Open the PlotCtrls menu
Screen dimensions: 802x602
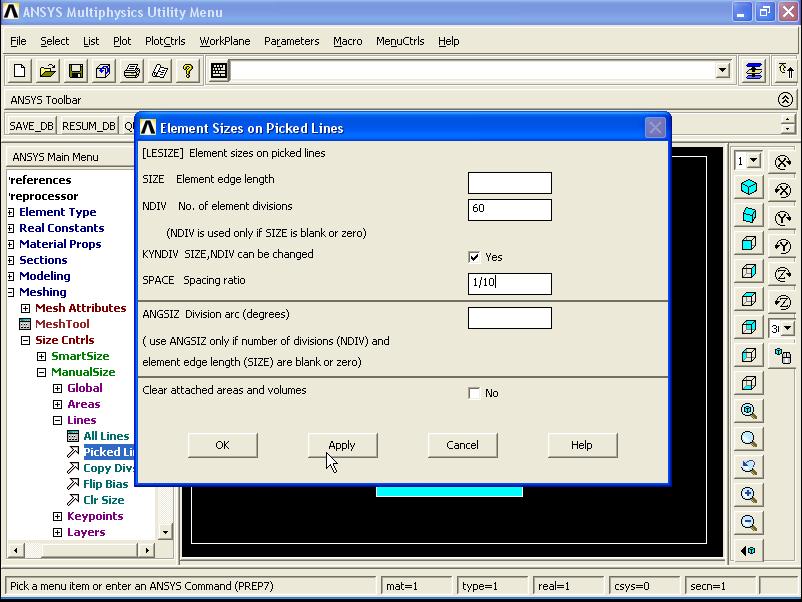165,41
